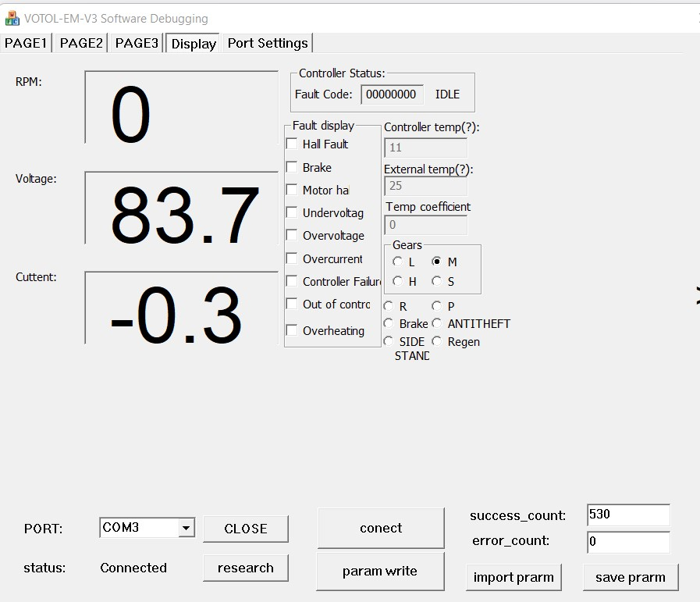Select the ANTITHEFT radio button

(x=437, y=323)
